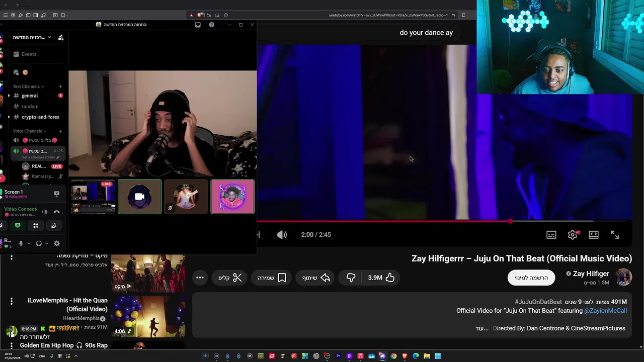This screenshot has height=362, width=644.
Task: Save video with שמירה button
Action: click(272, 278)
